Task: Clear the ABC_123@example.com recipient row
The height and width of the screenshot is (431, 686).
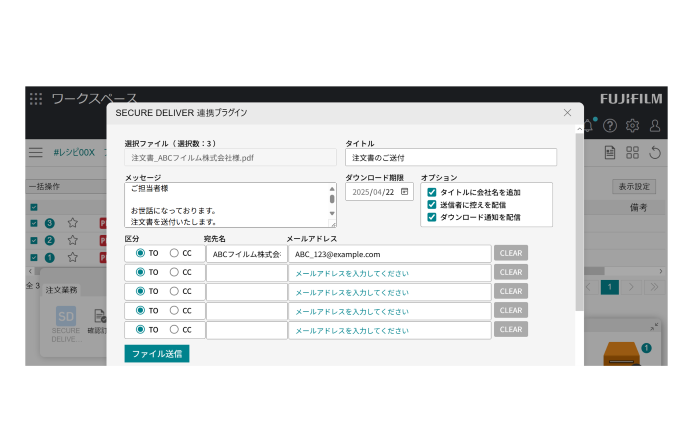Action: point(510,253)
